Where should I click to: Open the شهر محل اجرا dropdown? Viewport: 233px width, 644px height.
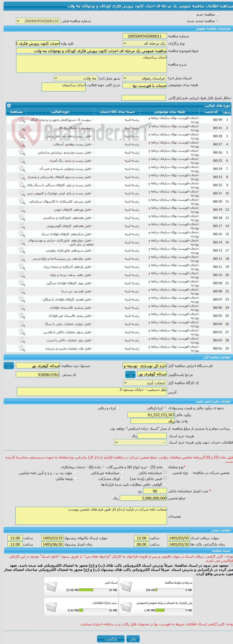(x=76, y=78)
